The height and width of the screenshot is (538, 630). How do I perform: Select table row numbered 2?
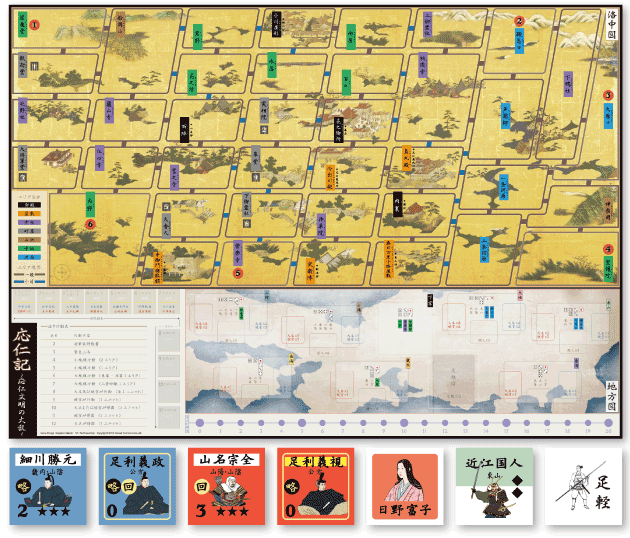(95, 344)
